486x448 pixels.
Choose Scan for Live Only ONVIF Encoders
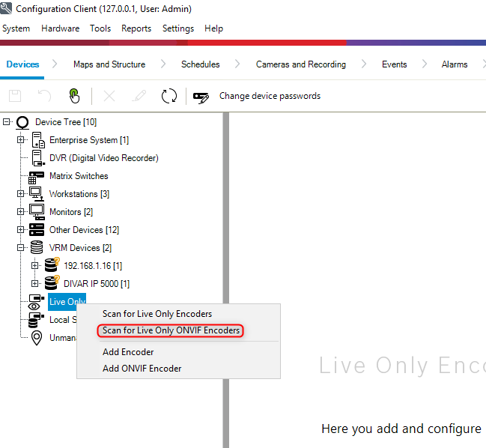pos(171,330)
